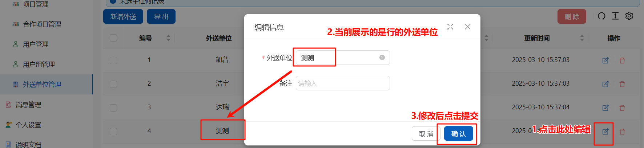
Task: Check the checkbox for row 4
Action: click(113, 131)
